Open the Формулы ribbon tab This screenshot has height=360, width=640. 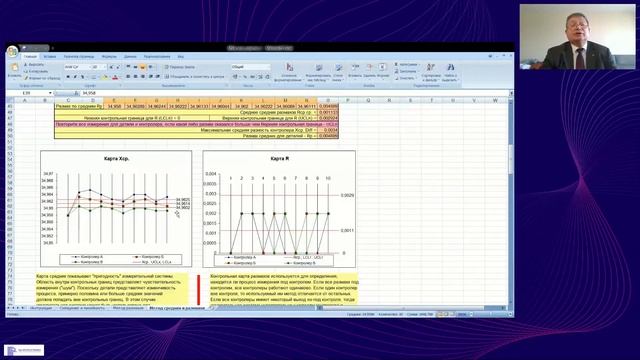[109, 57]
